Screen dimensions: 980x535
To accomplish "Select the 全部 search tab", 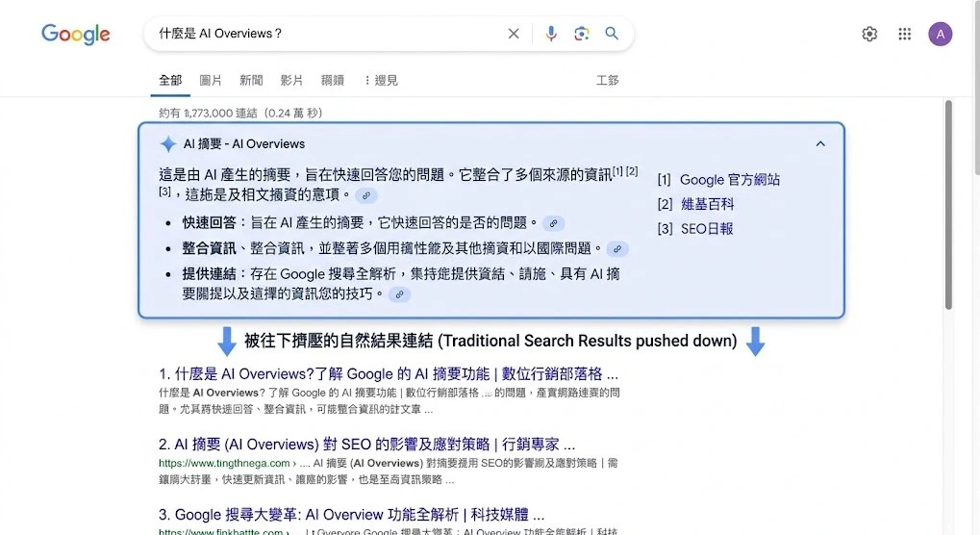I will 170,80.
